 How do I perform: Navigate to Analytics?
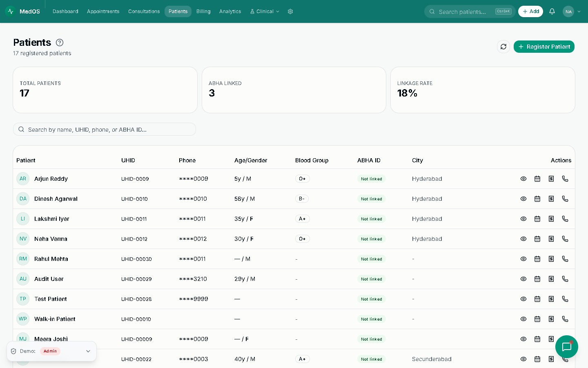230,11
